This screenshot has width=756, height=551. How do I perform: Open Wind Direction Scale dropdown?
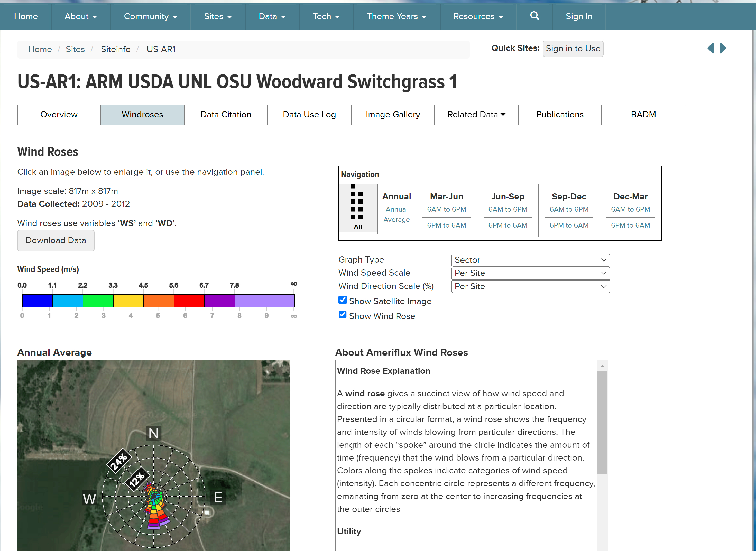530,286
